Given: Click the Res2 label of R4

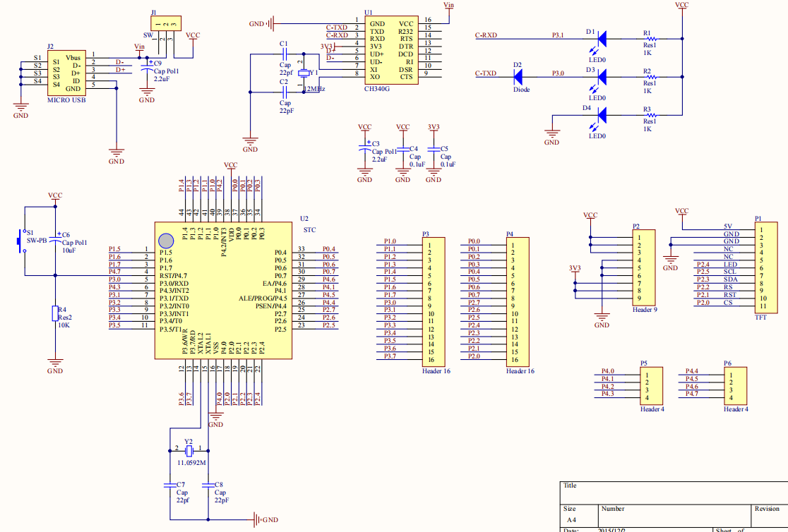Looking at the screenshot, I should coord(66,318).
